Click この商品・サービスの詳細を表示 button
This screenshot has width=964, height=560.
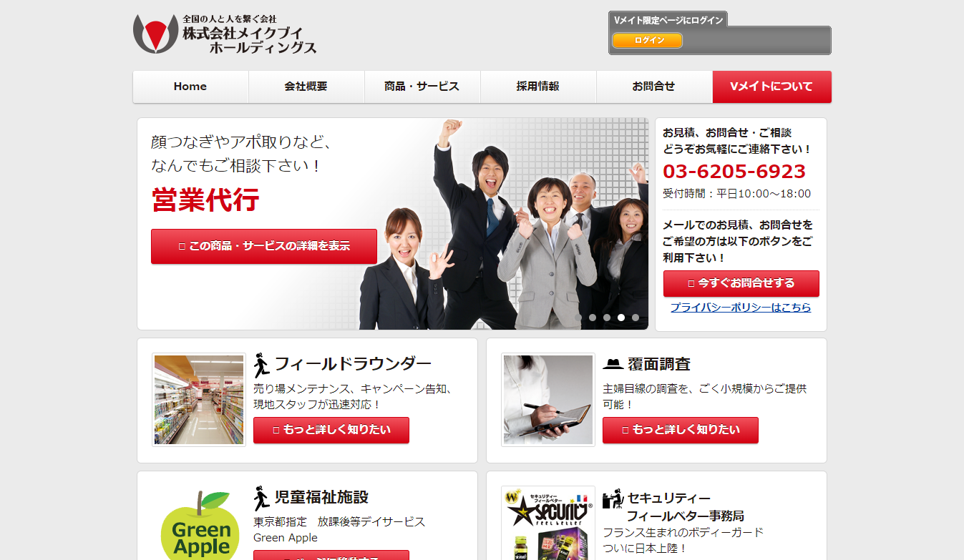264,246
